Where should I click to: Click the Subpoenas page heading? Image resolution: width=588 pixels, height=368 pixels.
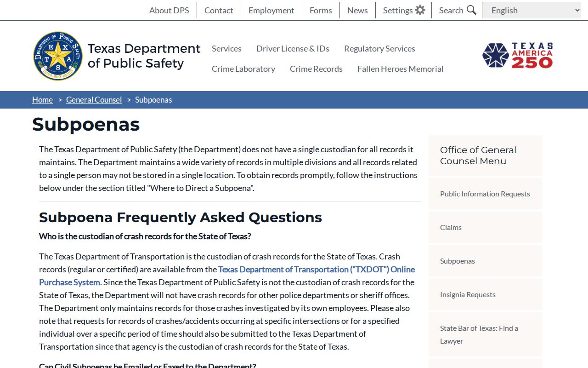coord(86,124)
